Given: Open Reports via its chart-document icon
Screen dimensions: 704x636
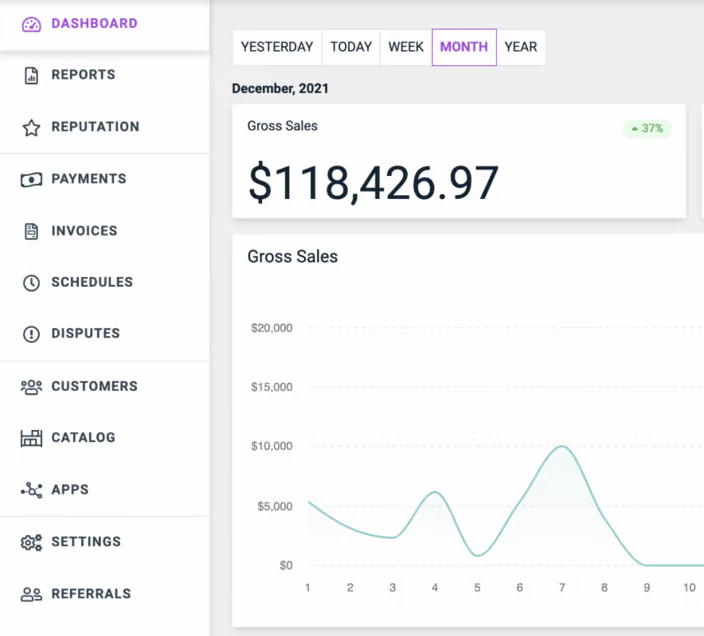Looking at the screenshot, I should tap(31, 75).
